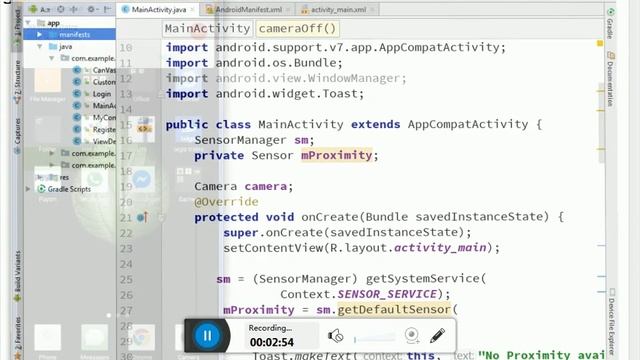Open the Project side tool tab
Image resolution: width=640 pixels, height=360 pixels.
click(17, 27)
